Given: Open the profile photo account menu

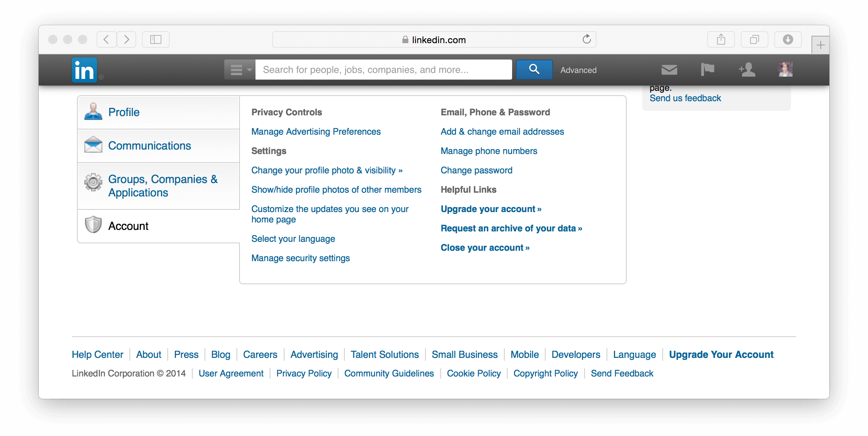Looking at the screenshot, I should [x=785, y=70].
